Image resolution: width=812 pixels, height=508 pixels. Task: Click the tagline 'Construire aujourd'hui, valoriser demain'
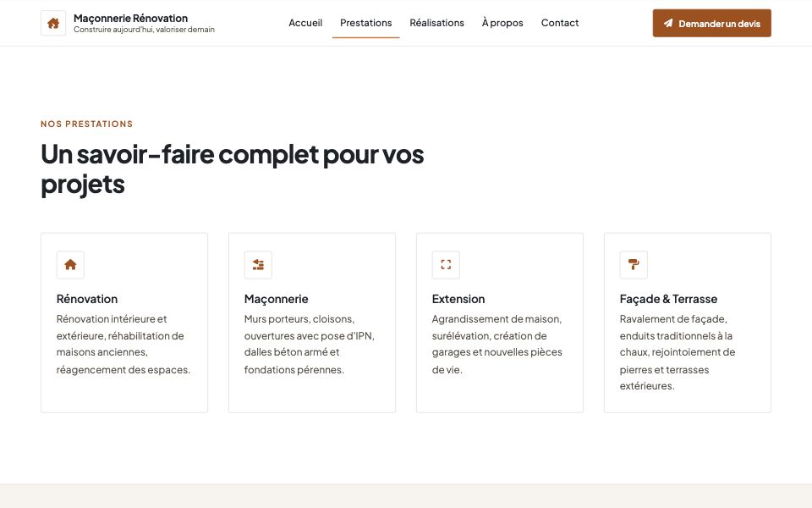pyautogui.click(x=144, y=30)
